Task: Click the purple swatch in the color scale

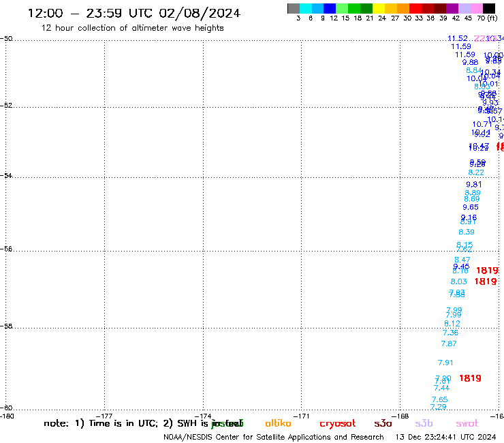Action: [452, 8]
